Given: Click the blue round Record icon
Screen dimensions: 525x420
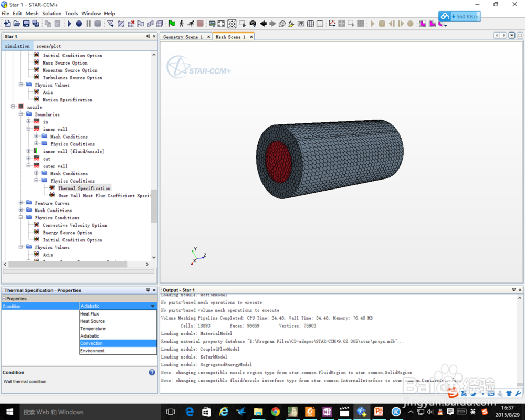Looking at the screenshot, I should click(79, 24).
